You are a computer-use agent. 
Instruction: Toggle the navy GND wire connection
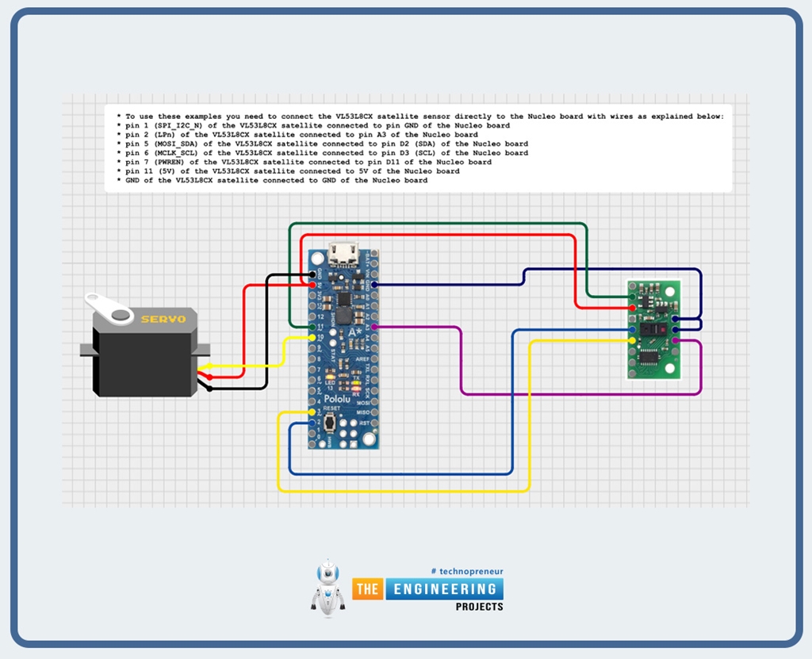tap(374, 285)
